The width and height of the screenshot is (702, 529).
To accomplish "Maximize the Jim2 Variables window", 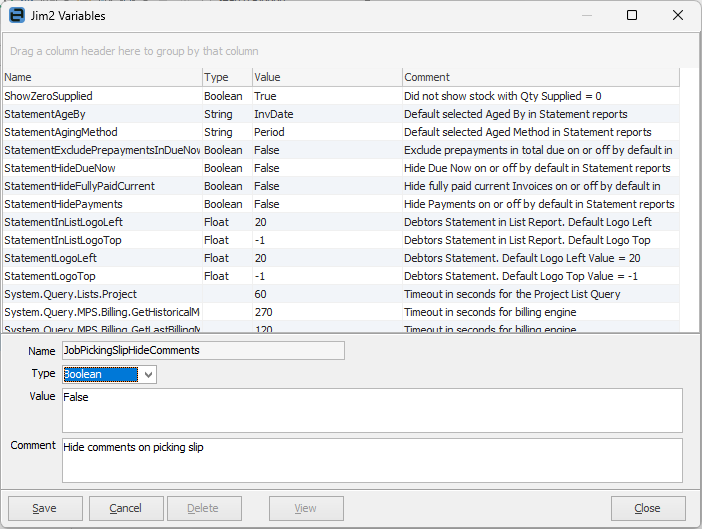I will 632,16.
